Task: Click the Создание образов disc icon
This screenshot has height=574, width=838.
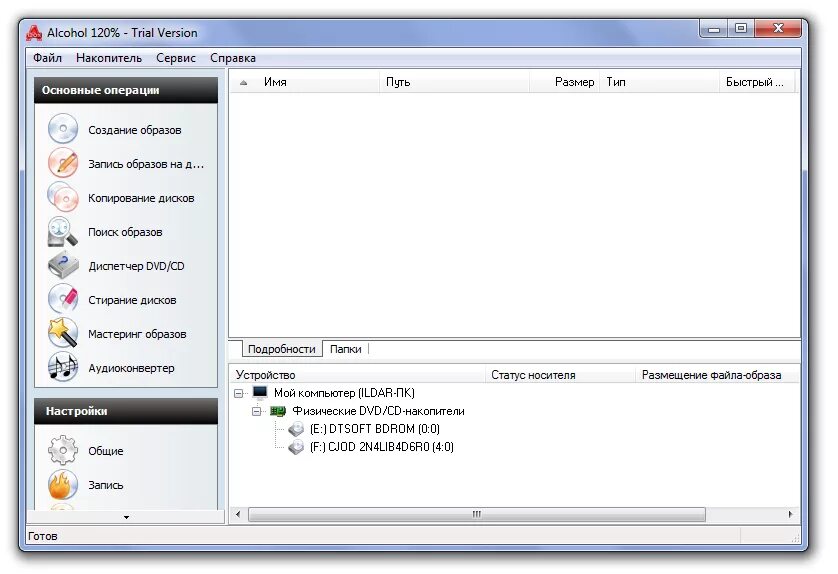Action: [63, 129]
